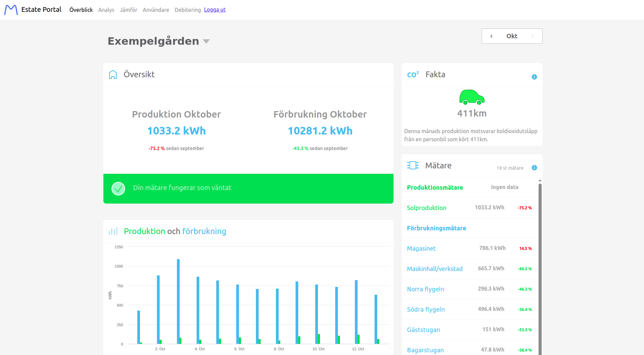
Task: Click bar chart icon beside Produktion och förbrukning
Action: click(113, 231)
